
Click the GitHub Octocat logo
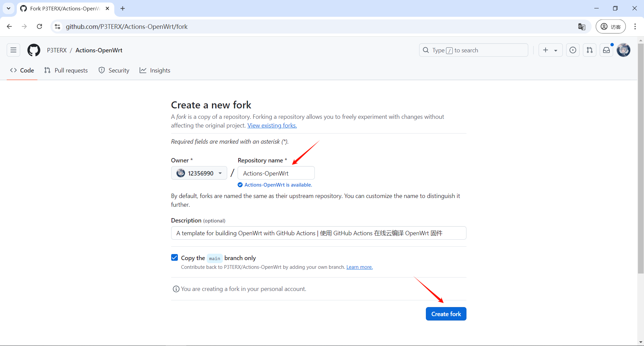34,50
